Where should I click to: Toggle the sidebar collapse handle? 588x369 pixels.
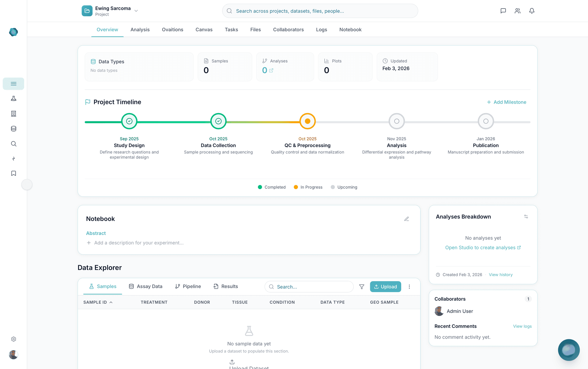[27, 184]
